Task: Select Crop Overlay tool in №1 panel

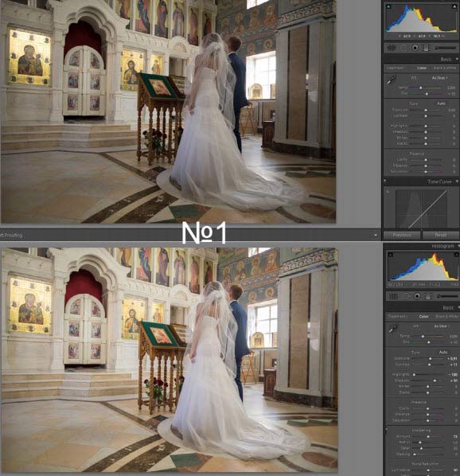Action: [392, 48]
